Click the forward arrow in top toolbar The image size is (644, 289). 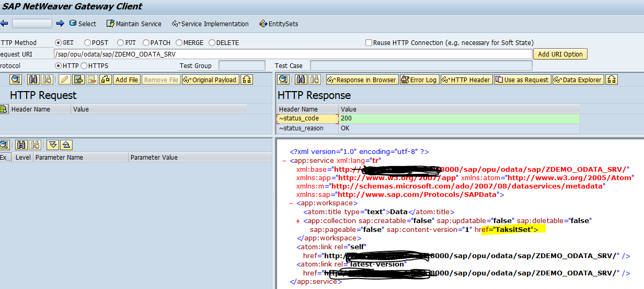[60, 24]
